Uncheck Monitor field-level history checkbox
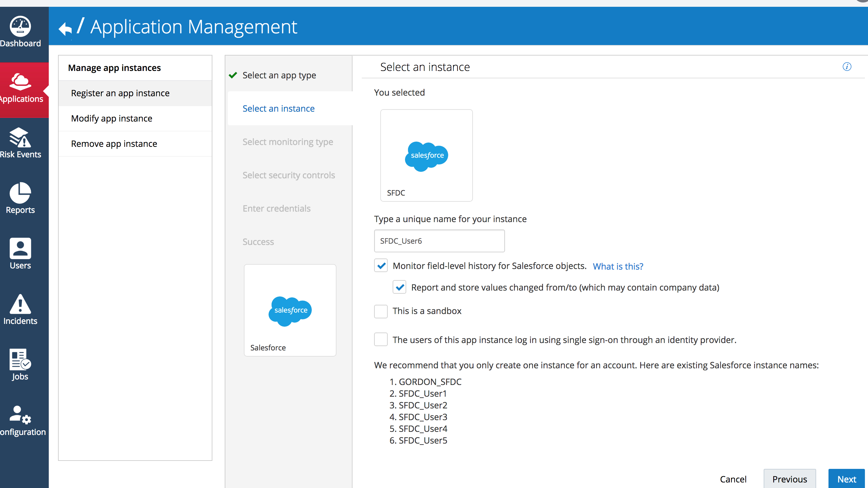868x488 pixels. point(381,266)
